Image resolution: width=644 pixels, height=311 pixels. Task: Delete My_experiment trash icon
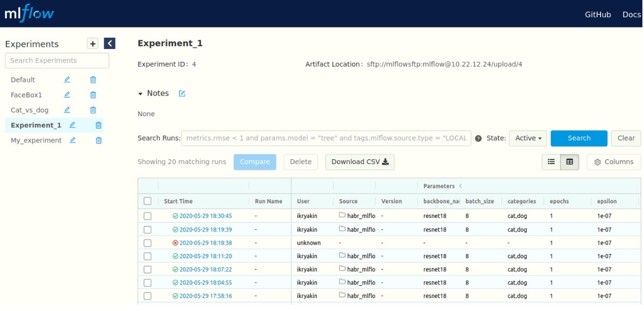coord(98,140)
